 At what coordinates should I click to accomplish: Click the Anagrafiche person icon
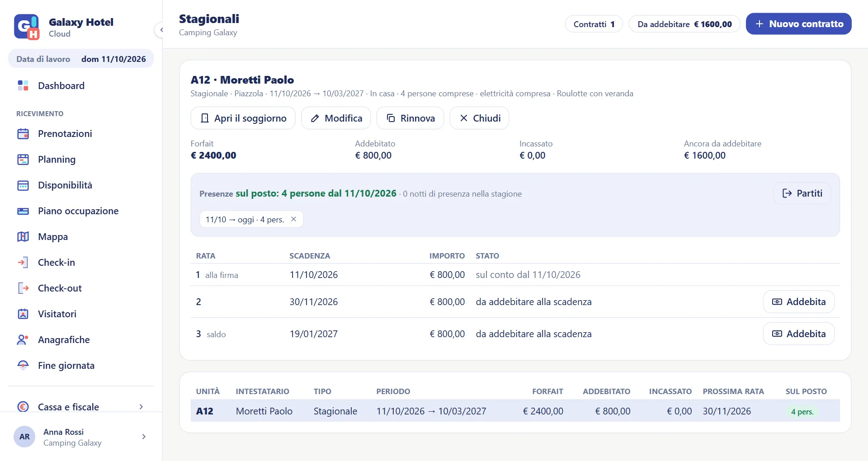pos(23,340)
